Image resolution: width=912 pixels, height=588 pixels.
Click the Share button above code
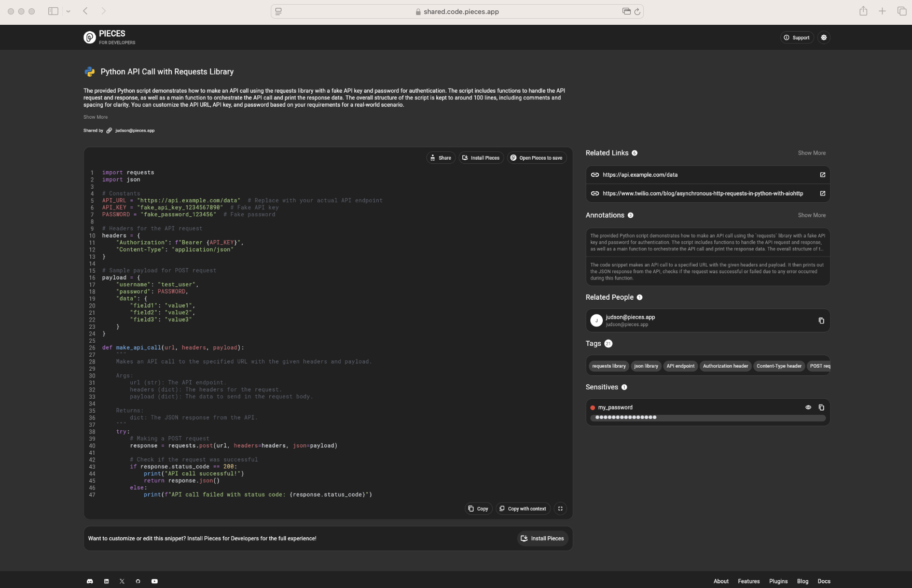pyautogui.click(x=441, y=158)
